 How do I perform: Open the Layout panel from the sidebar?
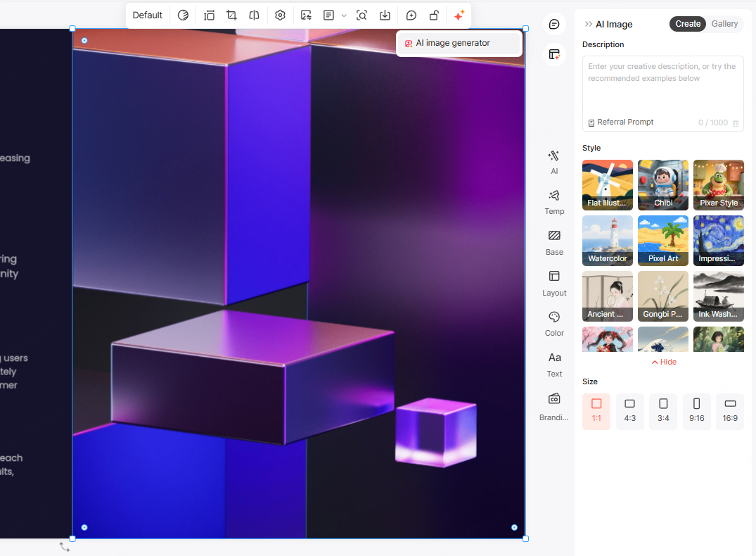coord(554,283)
